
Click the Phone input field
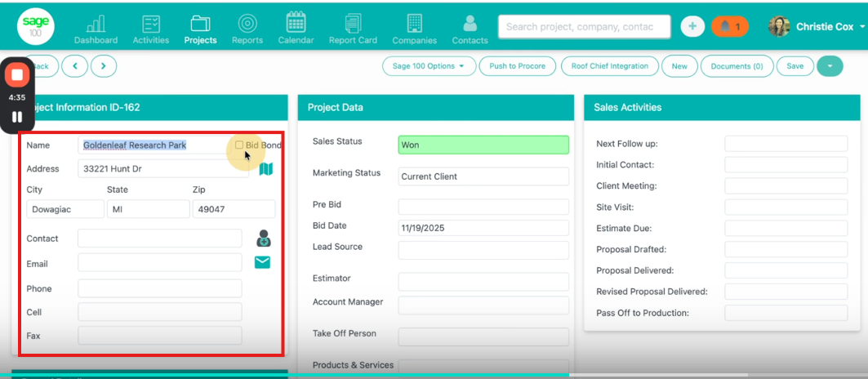click(x=160, y=288)
